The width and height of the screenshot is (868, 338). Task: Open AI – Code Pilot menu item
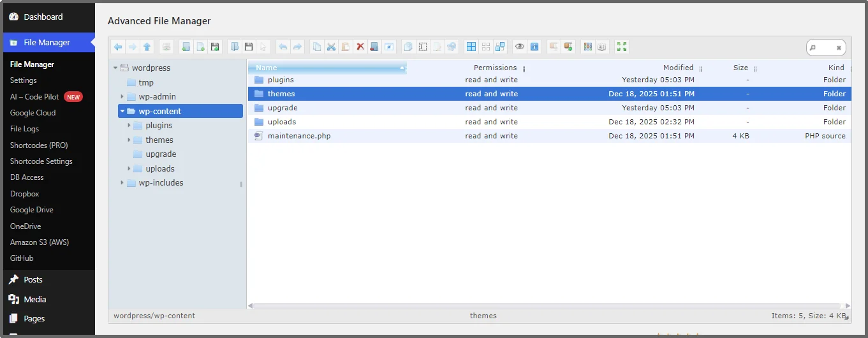coord(34,97)
